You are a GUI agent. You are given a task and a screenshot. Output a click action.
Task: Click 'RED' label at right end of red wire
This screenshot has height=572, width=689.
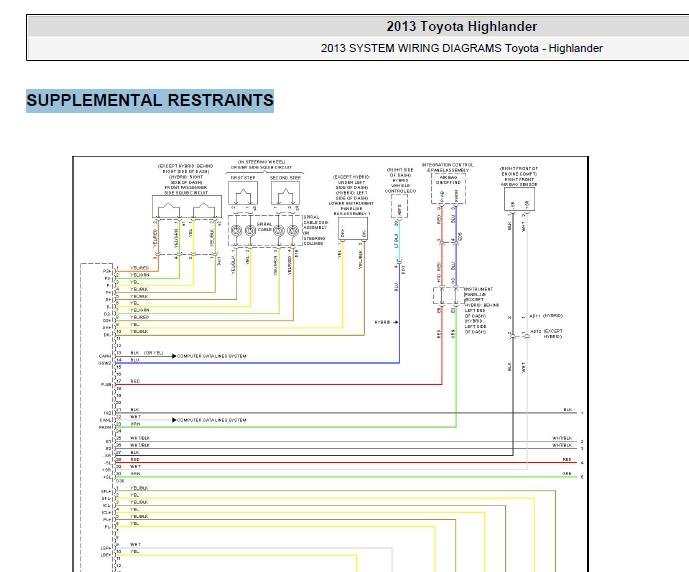[x=567, y=460]
